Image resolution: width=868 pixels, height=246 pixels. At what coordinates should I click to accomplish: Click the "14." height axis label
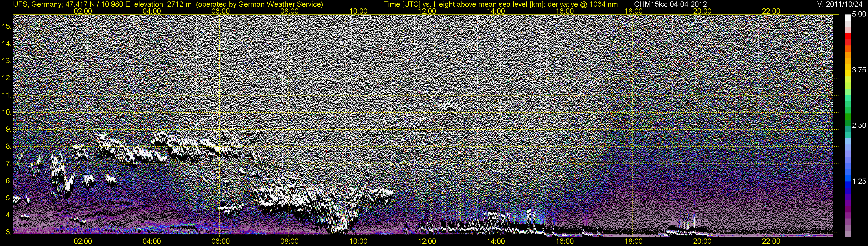click(7, 44)
